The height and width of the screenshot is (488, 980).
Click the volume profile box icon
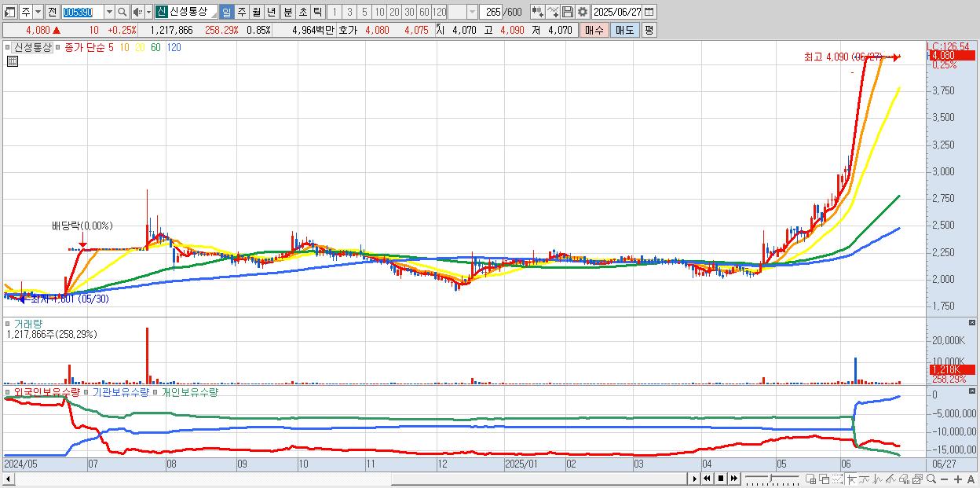pos(904,479)
